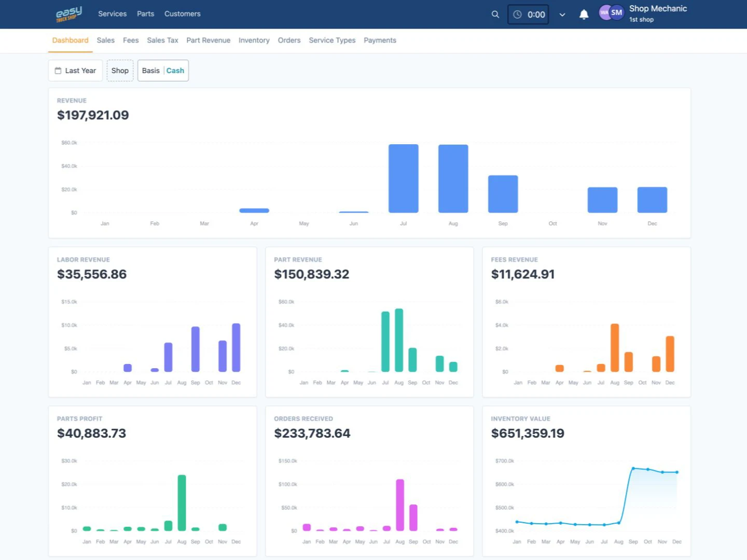Click the December bar in Revenue chart
The width and height of the screenshot is (747, 560).
652,200
